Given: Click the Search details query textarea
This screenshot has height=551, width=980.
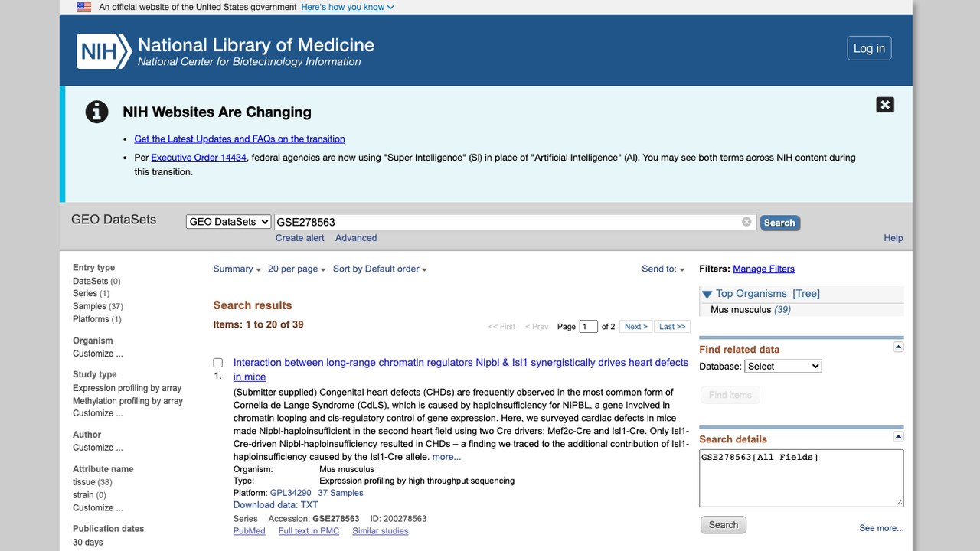Looking at the screenshot, I should click(801, 478).
